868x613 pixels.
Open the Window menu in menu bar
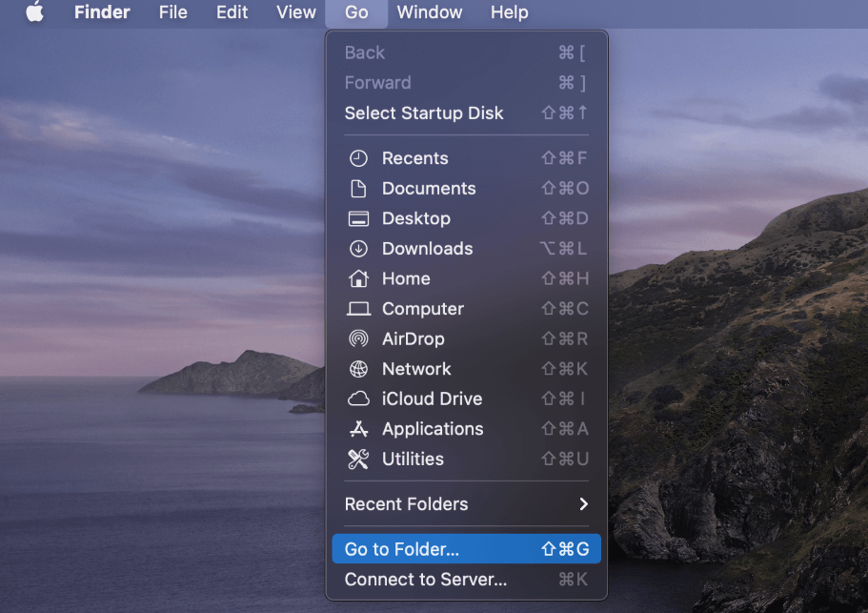pos(430,12)
